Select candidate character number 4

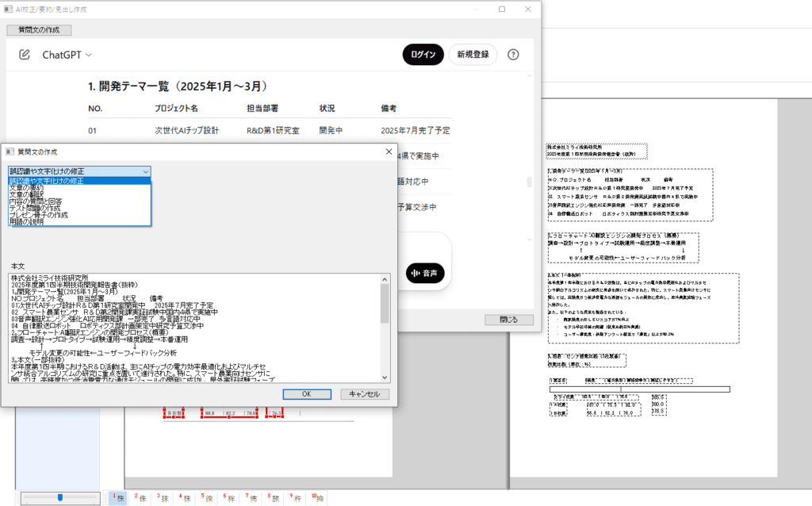pyautogui.click(x=185, y=498)
